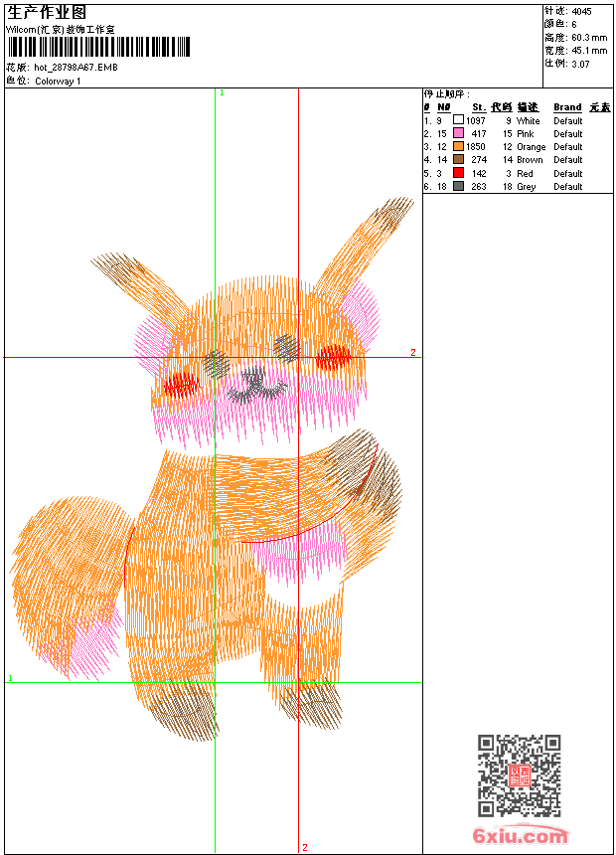Select the Pink thread color swatch

click(458, 133)
